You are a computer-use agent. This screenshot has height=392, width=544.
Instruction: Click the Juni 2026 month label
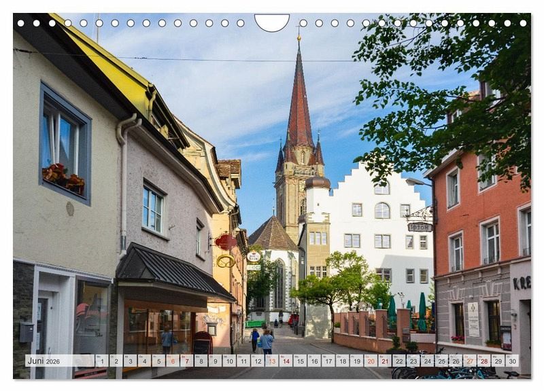[x=46, y=361]
